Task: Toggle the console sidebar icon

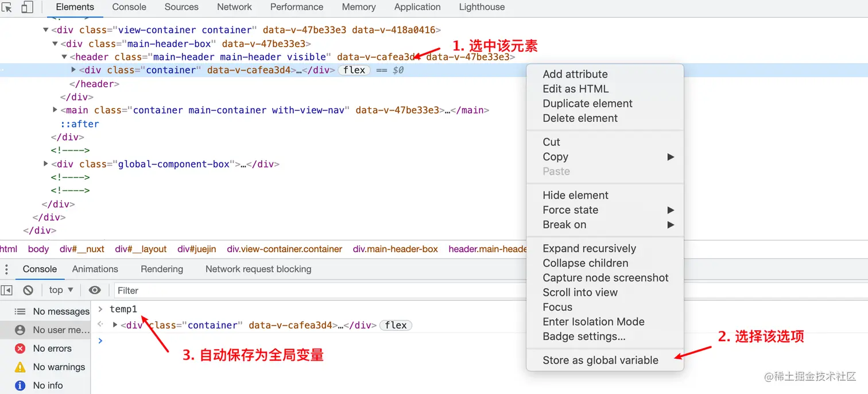Action: [x=7, y=290]
